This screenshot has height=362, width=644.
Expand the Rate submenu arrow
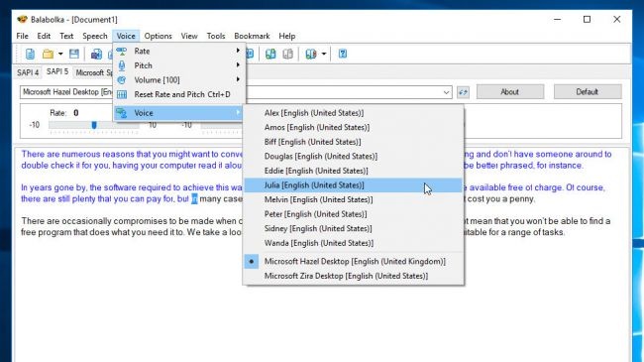click(238, 51)
